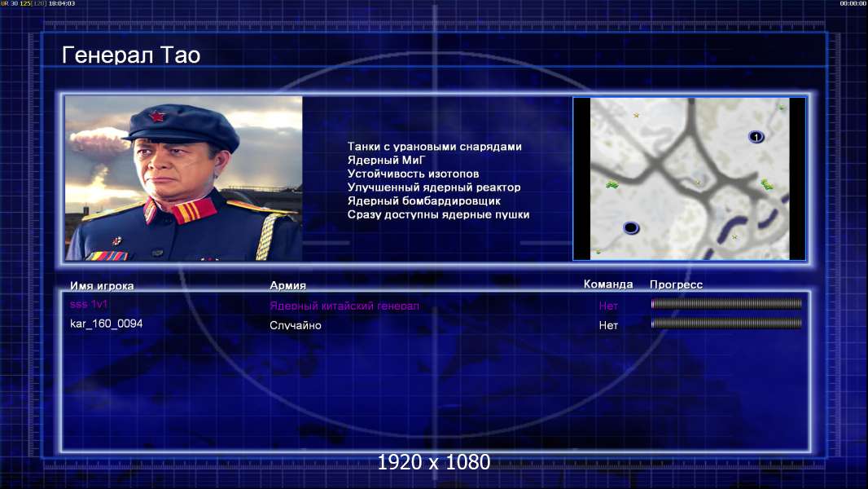Click General Tao's portrait image
The height and width of the screenshot is (489, 868).
point(184,178)
